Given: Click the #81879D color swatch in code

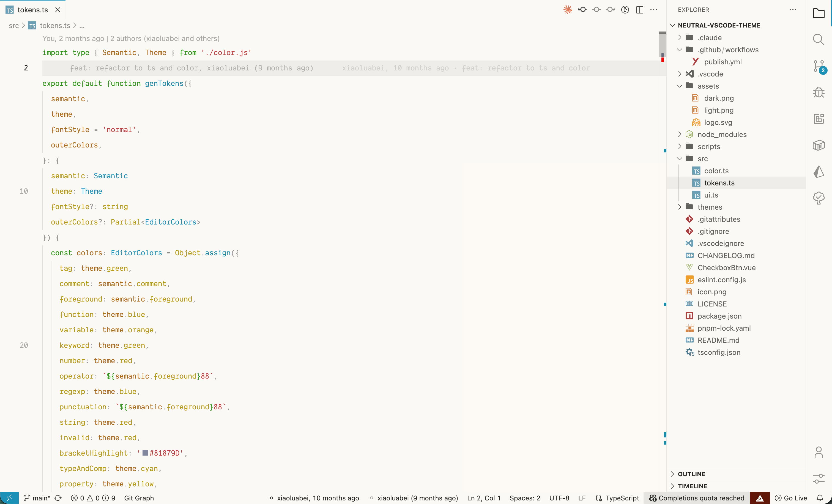Looking at the screenshot, I should pyautogui.click(x=145, y=453).
